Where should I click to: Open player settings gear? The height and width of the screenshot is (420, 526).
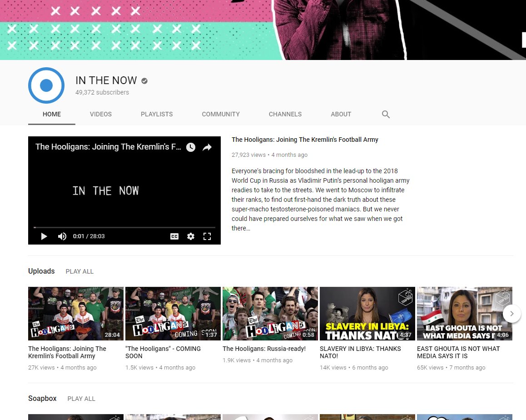190,236
